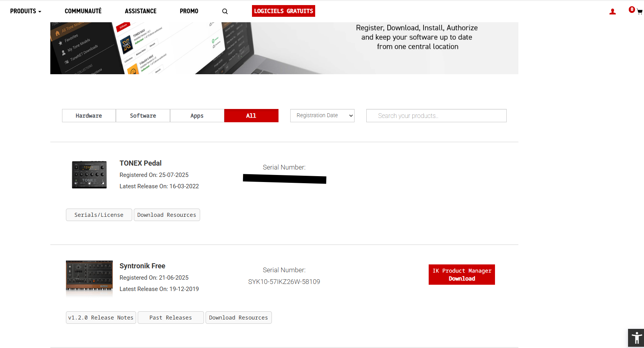Screen dimensions: 644x348
Task: Open the Assistance menu
Action: tap(140, 11)
